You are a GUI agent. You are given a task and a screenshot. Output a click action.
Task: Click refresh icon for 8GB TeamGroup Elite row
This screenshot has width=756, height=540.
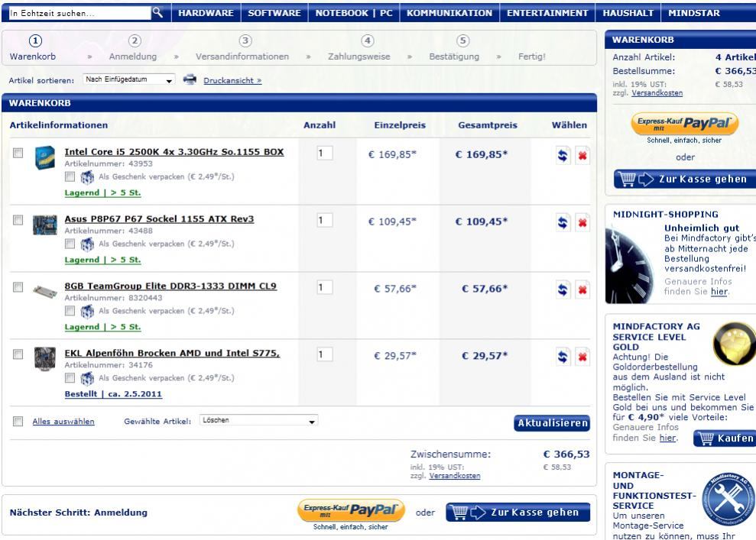[x=562, y=289]
